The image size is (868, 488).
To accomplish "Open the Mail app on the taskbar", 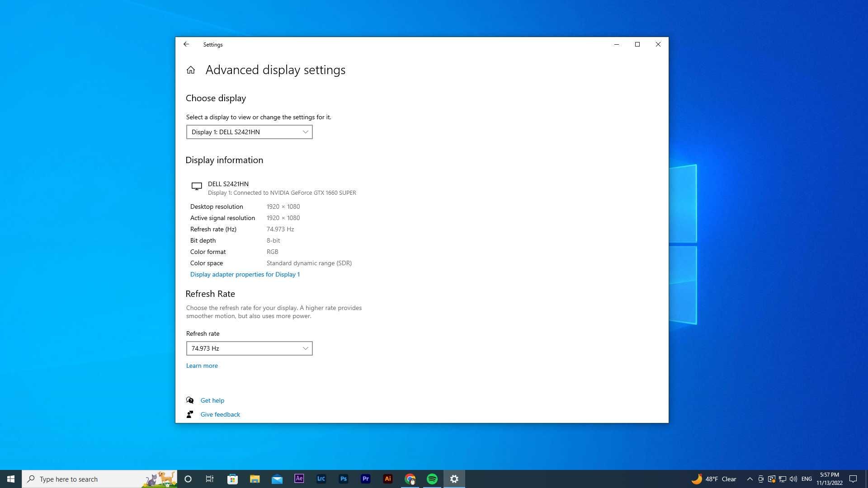I will [277, 479].
